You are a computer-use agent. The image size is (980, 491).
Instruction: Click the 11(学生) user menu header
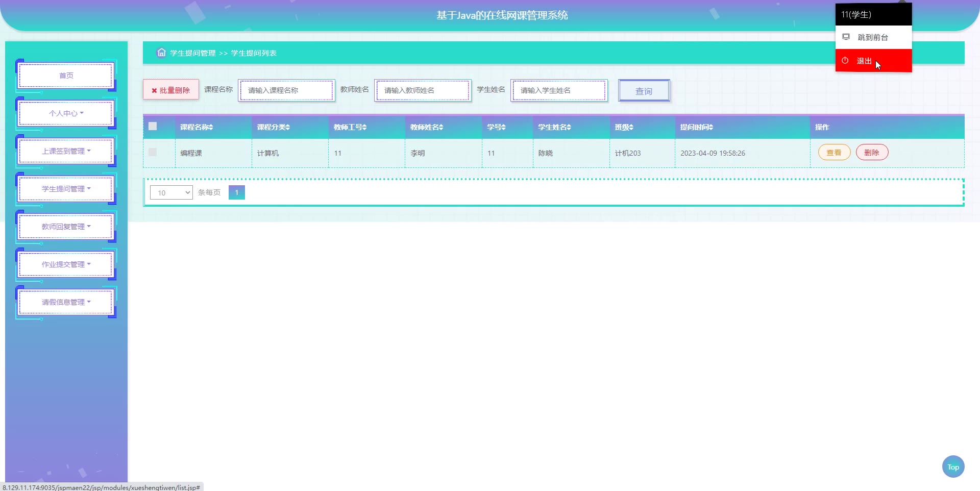click(x=873, y=14)
